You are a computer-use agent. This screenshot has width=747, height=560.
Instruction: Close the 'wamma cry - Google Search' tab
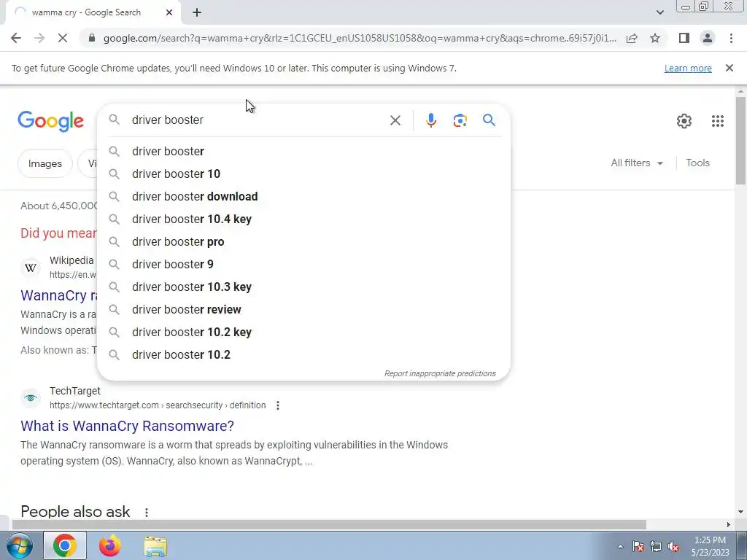[x=169, y=12]
